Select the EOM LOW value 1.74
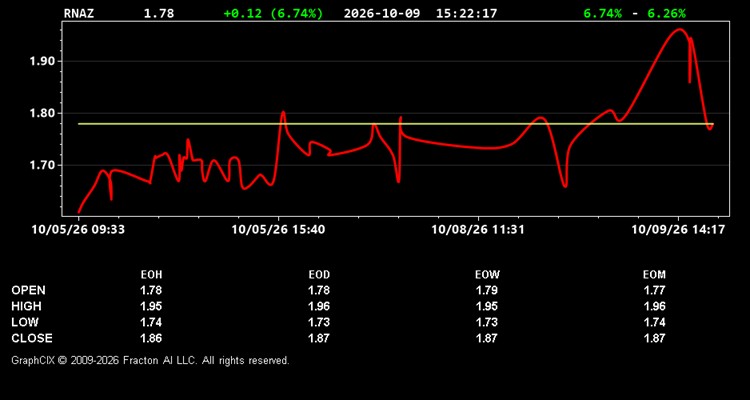Image resolution: width=750 pixels, height=400 pixels. pos(654,322)
